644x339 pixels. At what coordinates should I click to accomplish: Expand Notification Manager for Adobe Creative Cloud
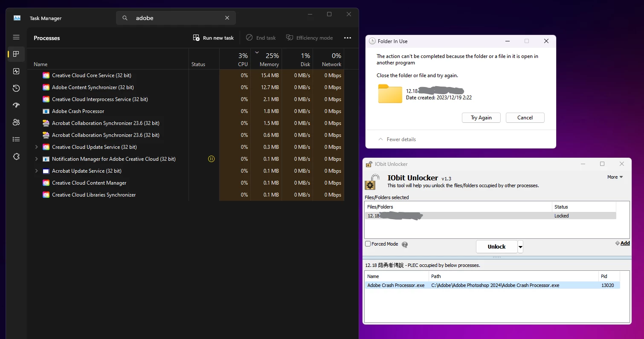point(36,159)
